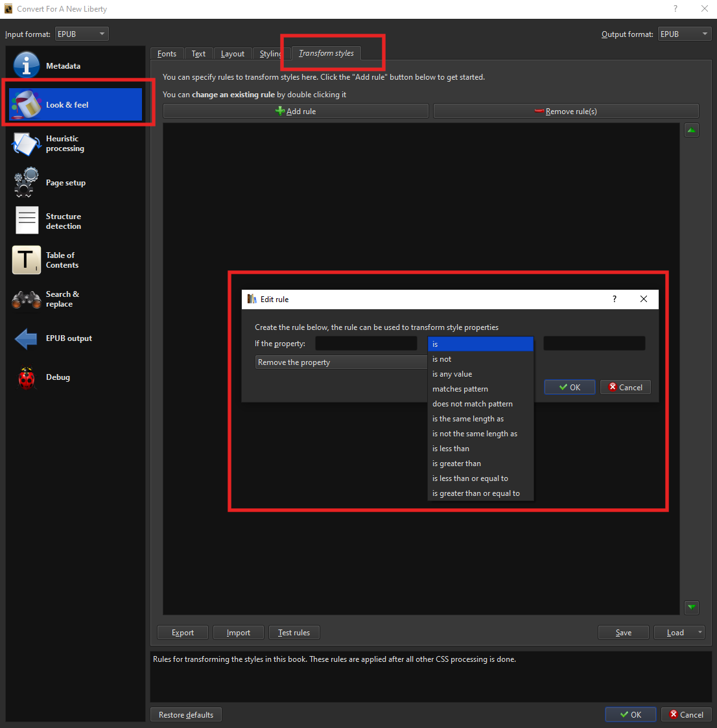This screenshot has height=728, width=717.
Task: Click Add rule button
Action: point(296,111)
